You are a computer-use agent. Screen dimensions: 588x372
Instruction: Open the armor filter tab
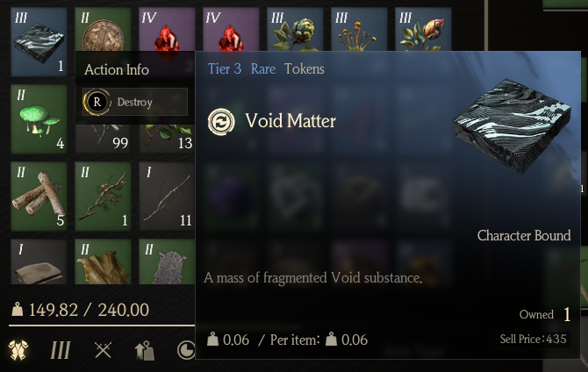18,350
